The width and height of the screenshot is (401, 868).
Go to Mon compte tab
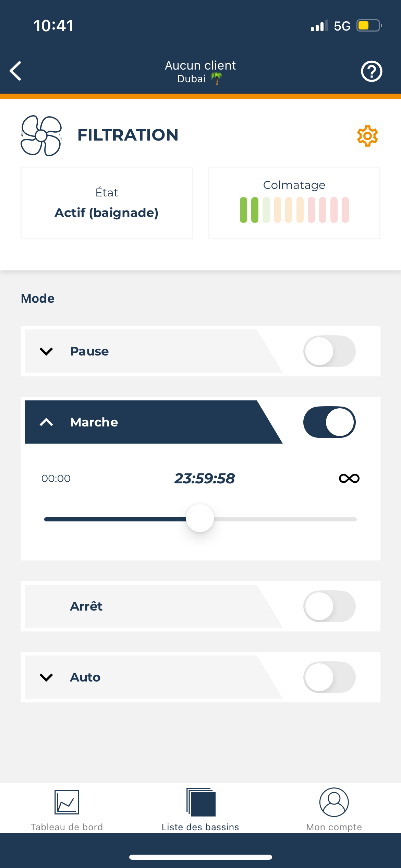(x=334, y=827)
